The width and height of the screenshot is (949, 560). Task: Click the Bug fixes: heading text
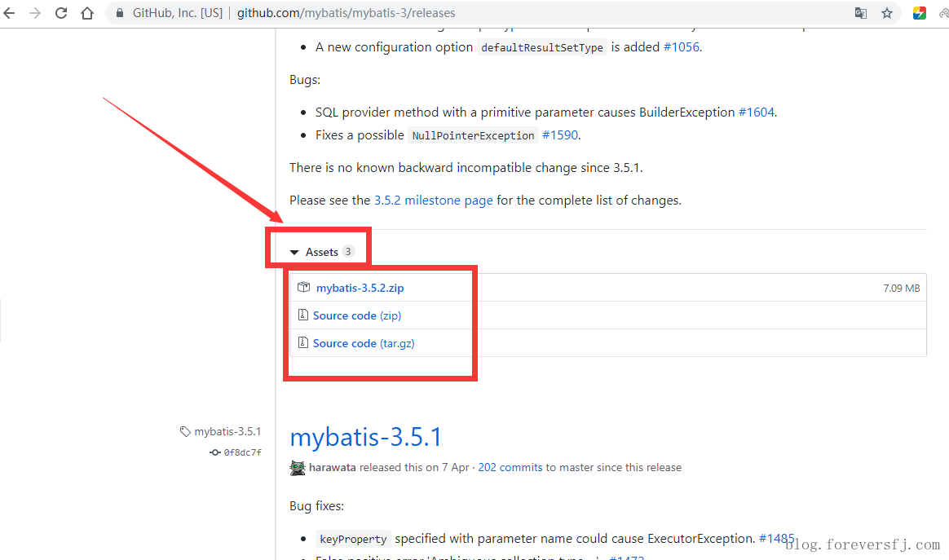[316, 506]
